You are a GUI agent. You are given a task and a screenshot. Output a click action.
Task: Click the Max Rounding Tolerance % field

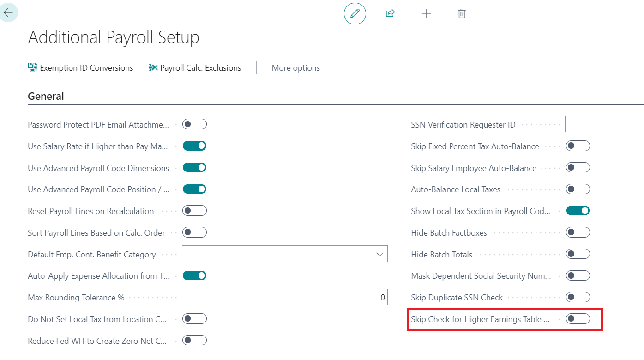point(285,297)
